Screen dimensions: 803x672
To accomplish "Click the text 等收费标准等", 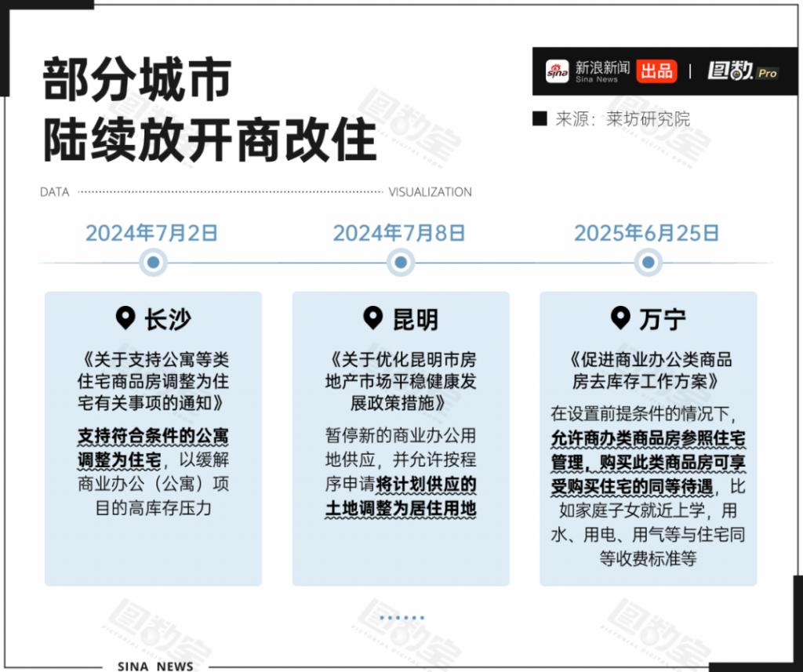I will point(649,558).
